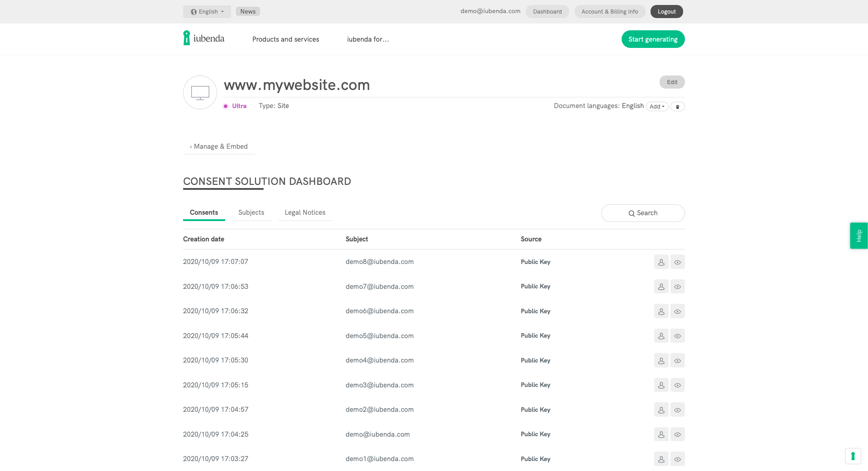View consent details for the 17:04:25 entry
The width and height of the screenshot is (868, 471).
[x=677, y=434]
